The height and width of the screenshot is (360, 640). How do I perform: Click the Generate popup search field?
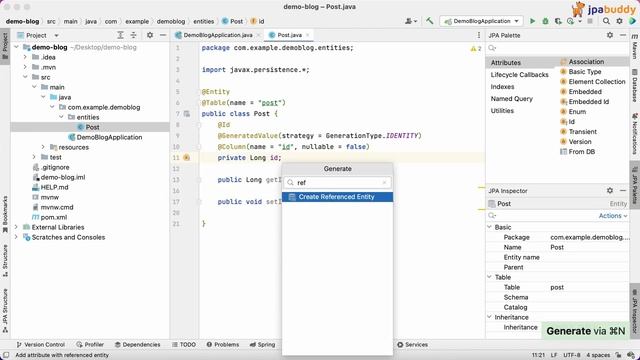337,182
